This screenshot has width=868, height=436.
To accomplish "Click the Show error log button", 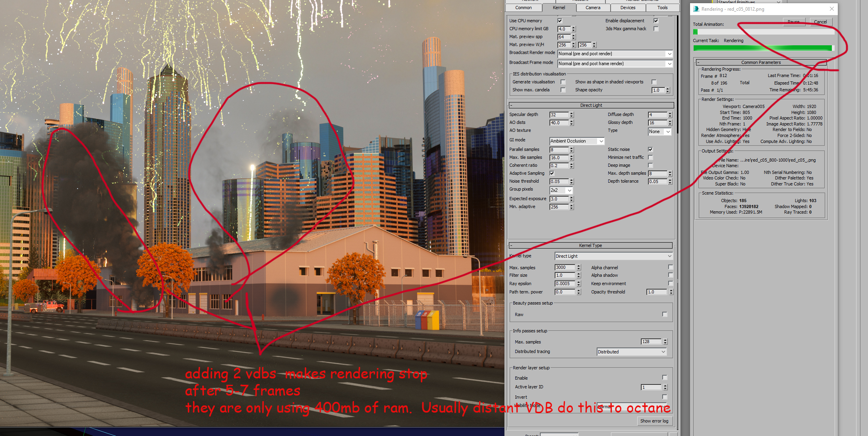I will point(654,421).
